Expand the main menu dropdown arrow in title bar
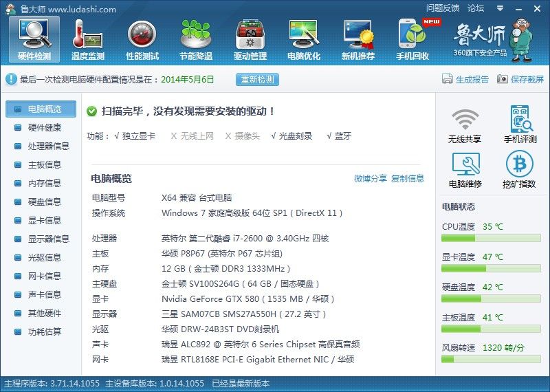 (x=498, y=8)
